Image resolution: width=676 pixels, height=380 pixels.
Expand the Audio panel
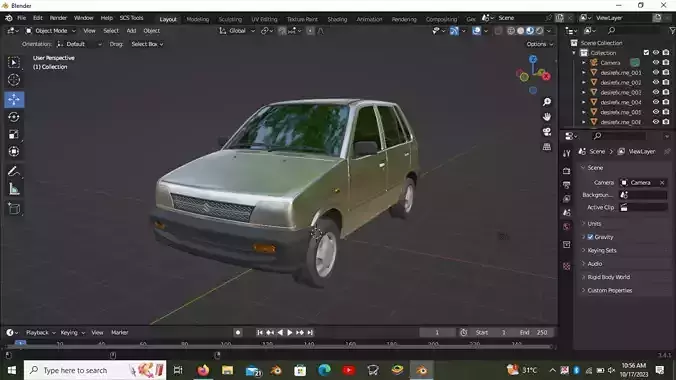tap(595, 264)
